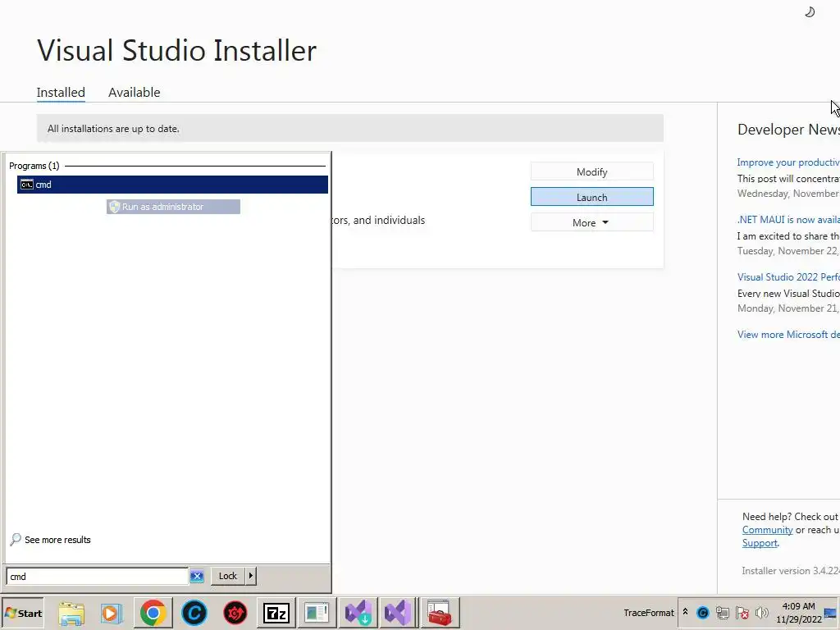This screenshot has width=840, height=630.
Task: Open Visual Studio from the taskbar
Action: point(398,613)
